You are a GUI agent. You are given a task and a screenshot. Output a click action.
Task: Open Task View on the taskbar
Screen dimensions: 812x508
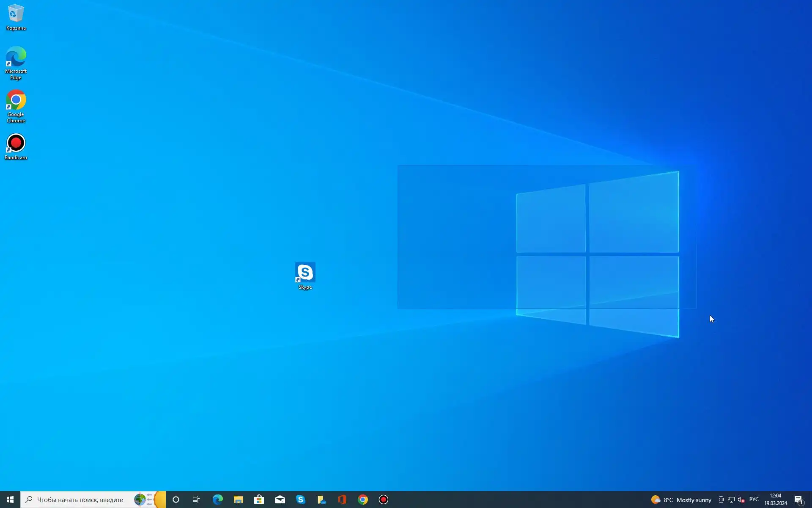[196, 500]
